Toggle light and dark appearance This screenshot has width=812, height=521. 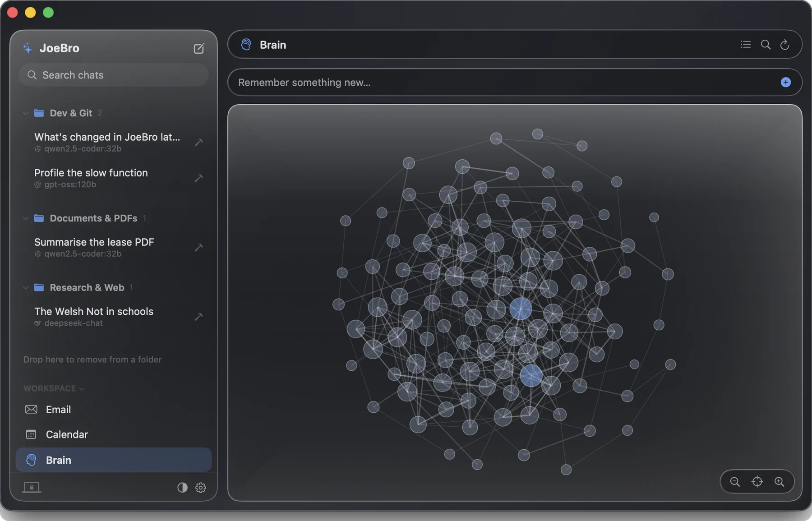pyautogui.click(x=182, y=488)
